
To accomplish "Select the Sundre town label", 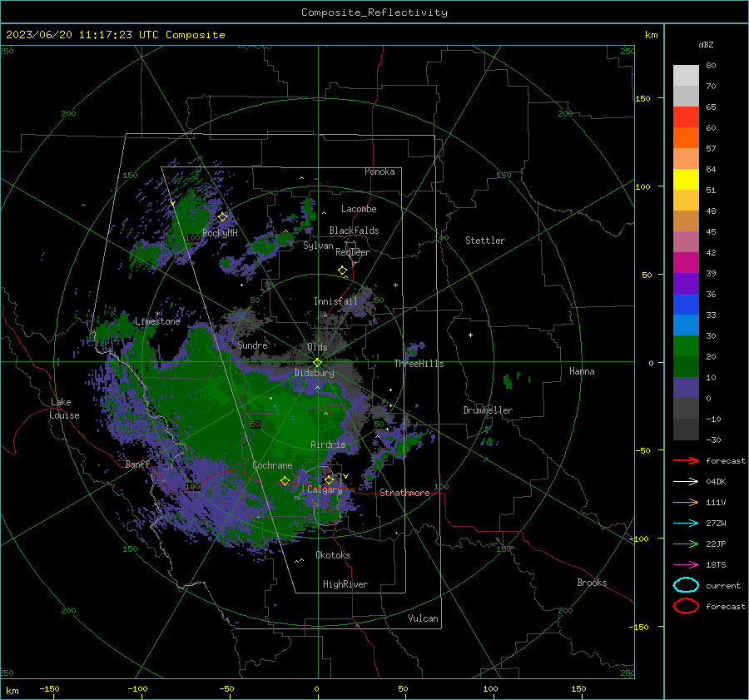I will (x=252, y=345).
